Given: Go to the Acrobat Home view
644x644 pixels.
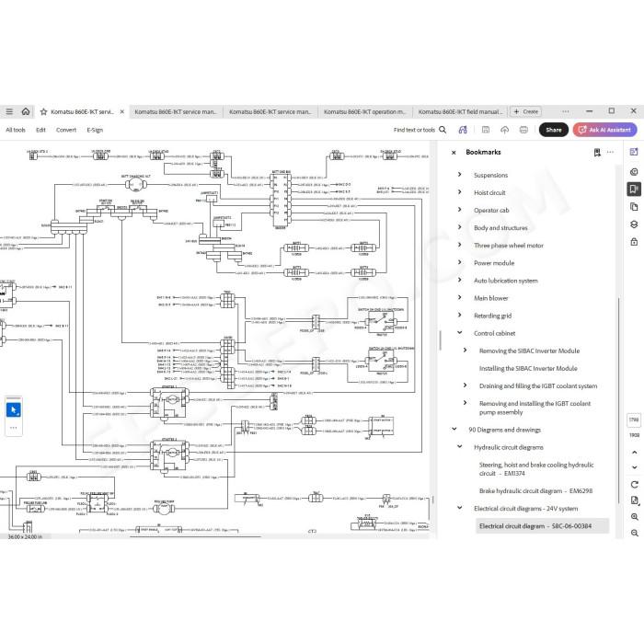Looking at the screenshot, I should 26,111.
